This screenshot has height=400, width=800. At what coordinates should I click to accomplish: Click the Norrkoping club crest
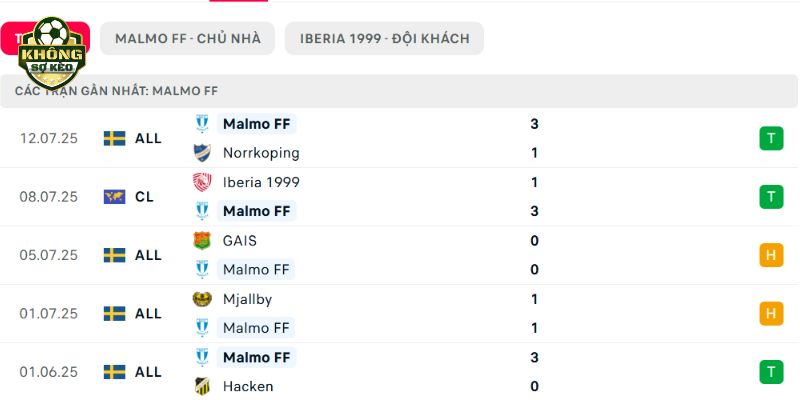point(202,153)
